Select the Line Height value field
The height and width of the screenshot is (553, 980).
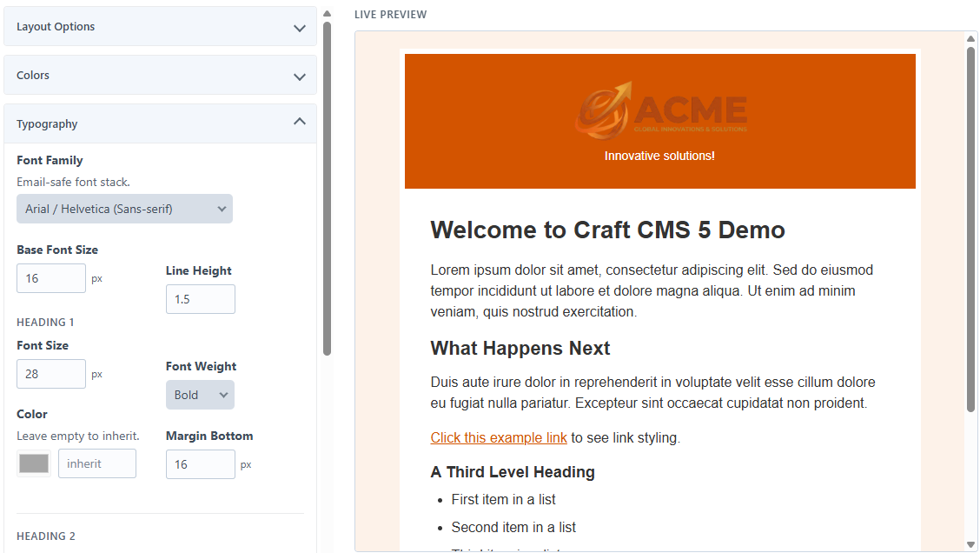(x=200, y=298)
